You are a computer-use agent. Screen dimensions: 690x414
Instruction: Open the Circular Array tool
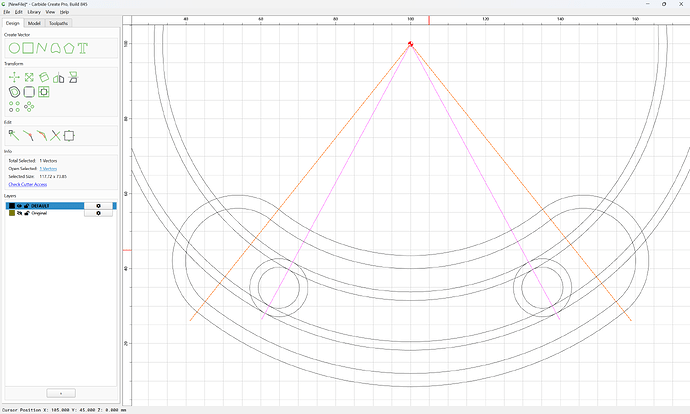pyautogui.click(x=29, y=107)
